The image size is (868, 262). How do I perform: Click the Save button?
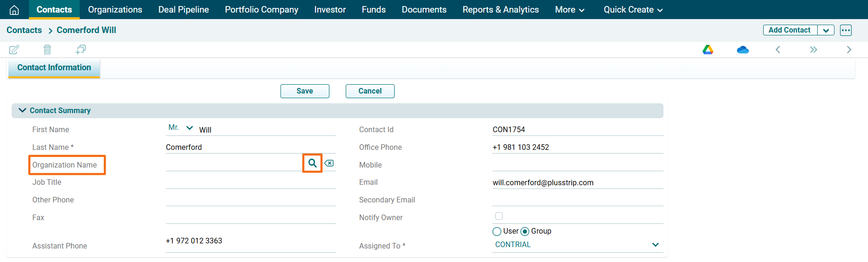[x=305, y=91]
